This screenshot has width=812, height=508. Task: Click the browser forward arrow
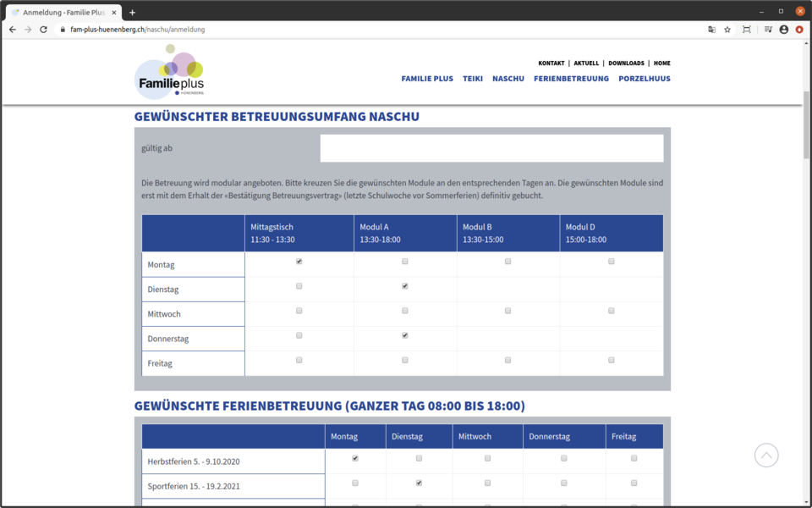(28, 30)
